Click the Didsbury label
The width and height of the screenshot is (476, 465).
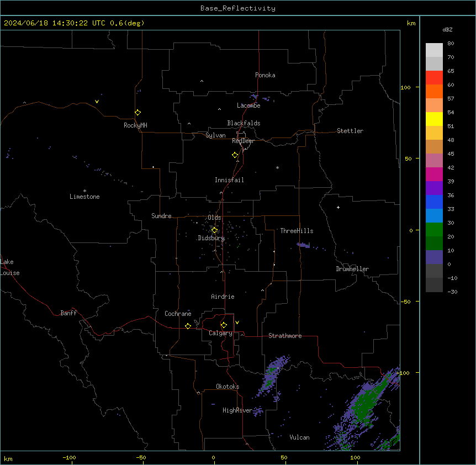pyautogui.click(x=211, y=238)
